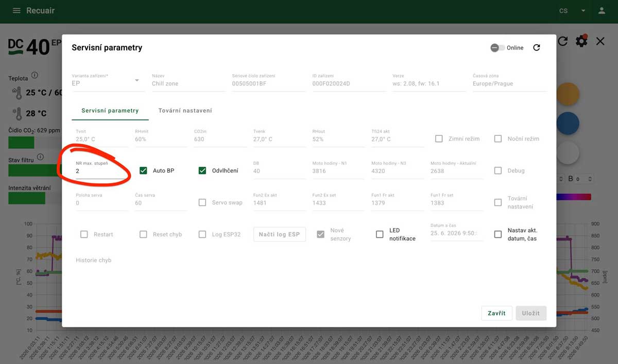618x364 pixels.
Task: Click the white circle behind the dialog
Action: pos(568,153)
